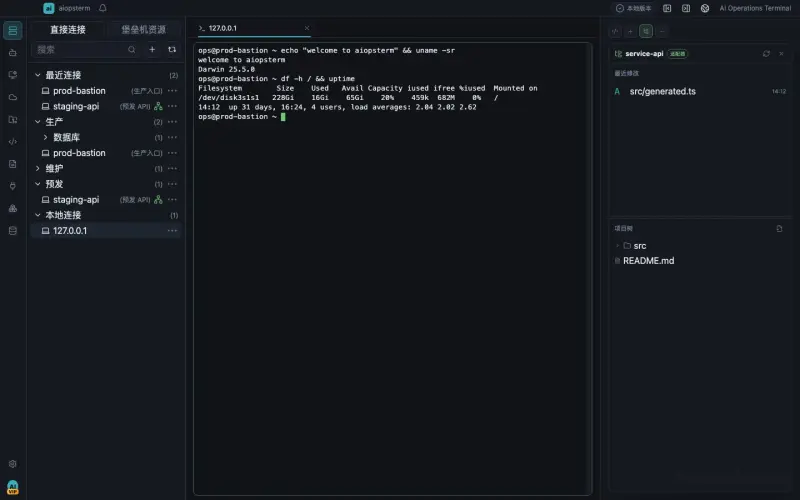Open src/generated.ts from recent changes
Image resolution: width=800 pixels, height=500 pixels.
[x=662, y=91]
